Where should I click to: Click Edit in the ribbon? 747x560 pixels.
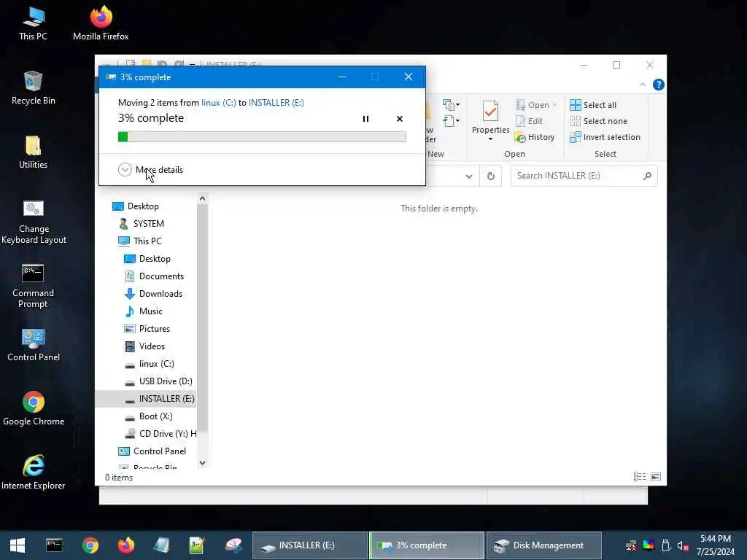(x=530, y=121)
